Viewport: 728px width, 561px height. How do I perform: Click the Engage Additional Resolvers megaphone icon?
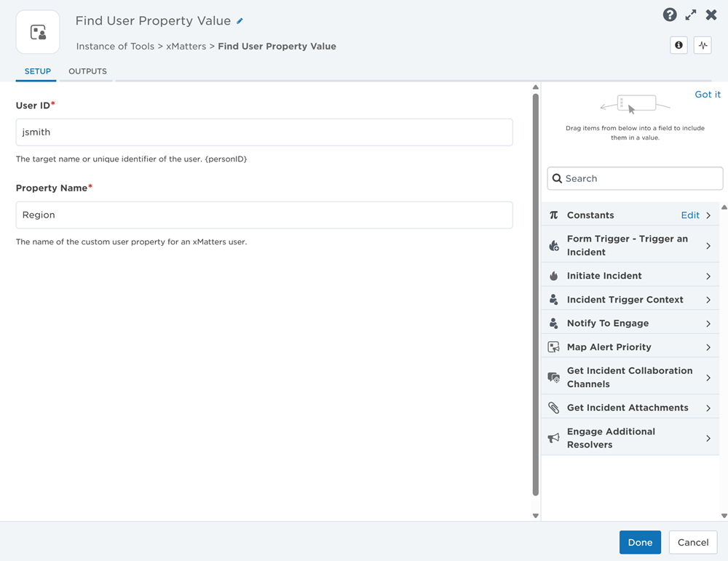point(553,438)
